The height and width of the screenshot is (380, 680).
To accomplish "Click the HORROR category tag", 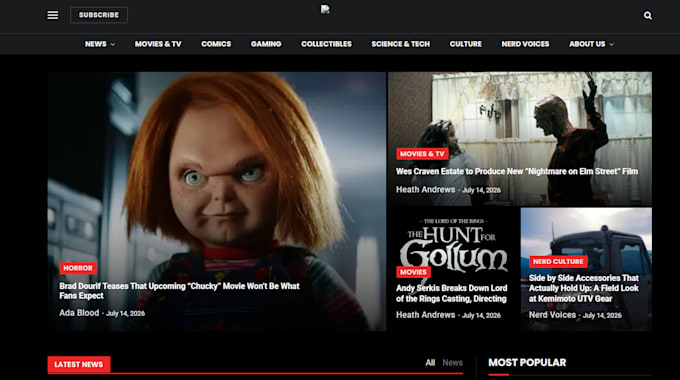I will pyautogui.click(x=78, y=268).
